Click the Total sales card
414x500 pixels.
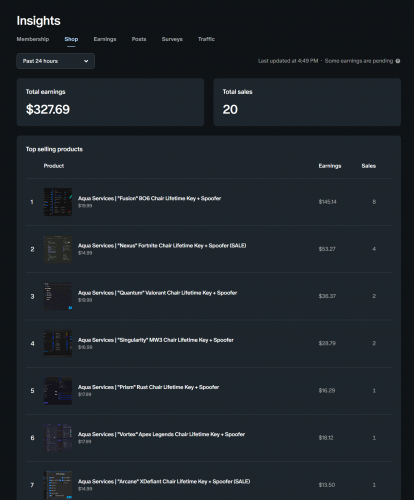(x=307, y=102)
